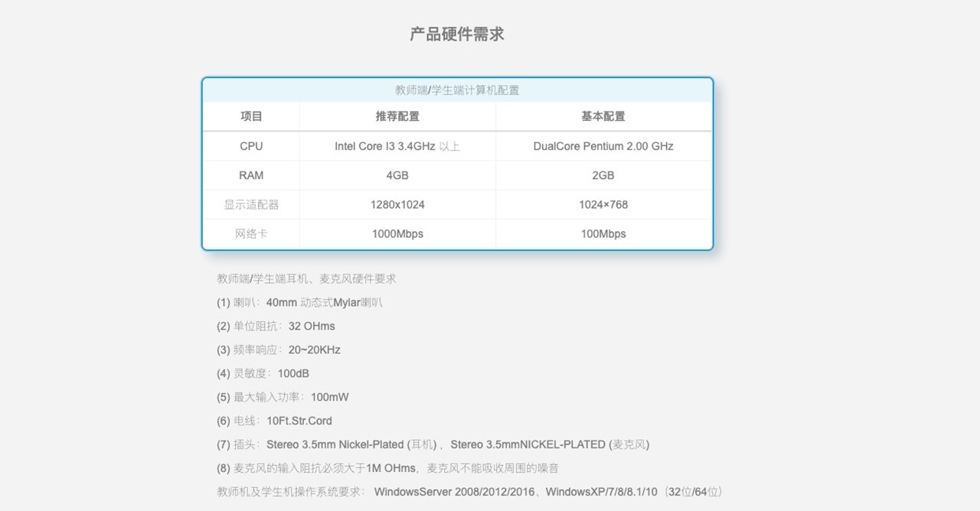This screenshot has height=511, width=980.
Task: Select the 基本配置 column header
Action: pyautogui.click(x=603, y=116)
